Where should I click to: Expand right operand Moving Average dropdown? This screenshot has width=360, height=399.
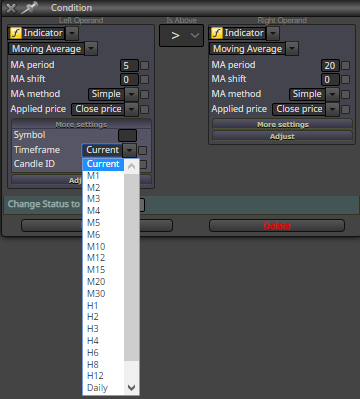coord(292,49)
